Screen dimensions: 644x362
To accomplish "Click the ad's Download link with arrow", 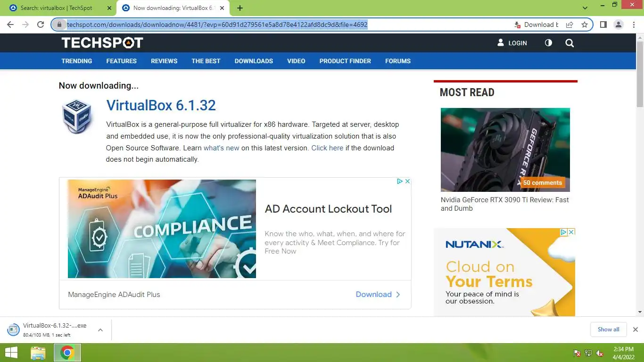I will point(378,294).
